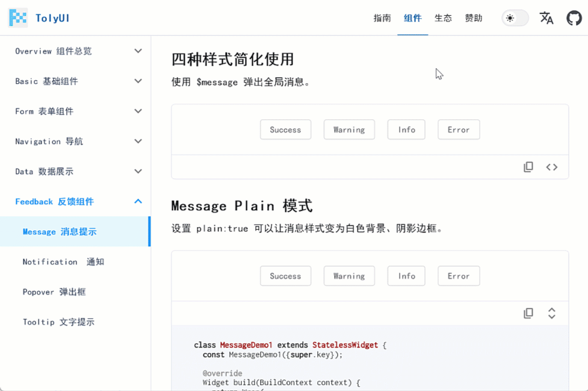This screenshot has height=391, width=588.
Task: Click Success button in Message Plain demo
Action: point(285,276)
